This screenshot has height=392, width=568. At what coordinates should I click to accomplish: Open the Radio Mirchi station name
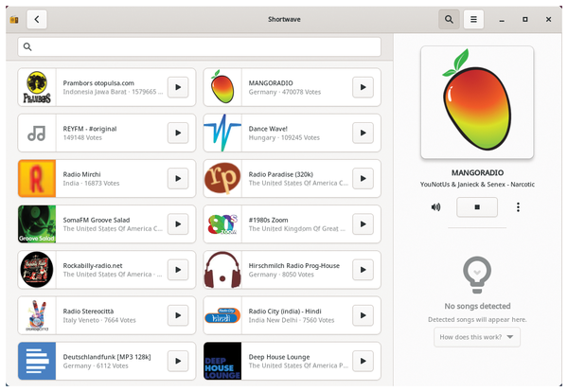pyautogui.click(x=81, y=174)
